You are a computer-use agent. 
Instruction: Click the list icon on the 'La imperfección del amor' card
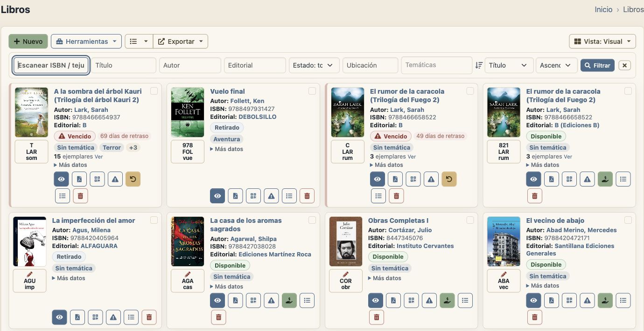point(131,317)
